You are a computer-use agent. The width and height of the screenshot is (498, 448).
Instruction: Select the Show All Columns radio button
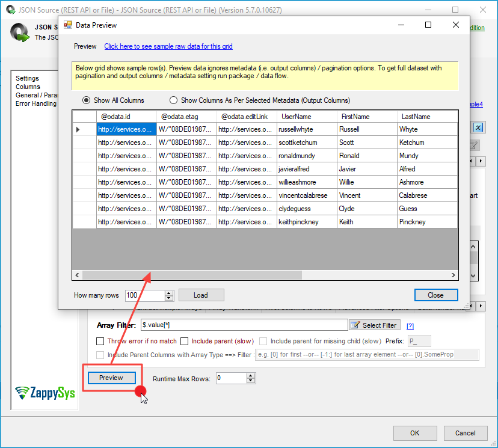coord(87,100)
